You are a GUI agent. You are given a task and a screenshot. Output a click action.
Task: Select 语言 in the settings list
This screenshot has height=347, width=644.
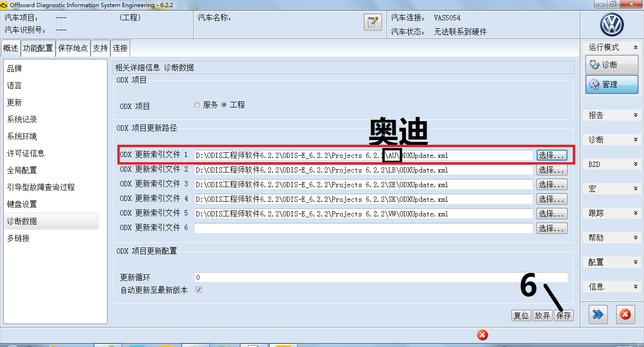[51, 86]
